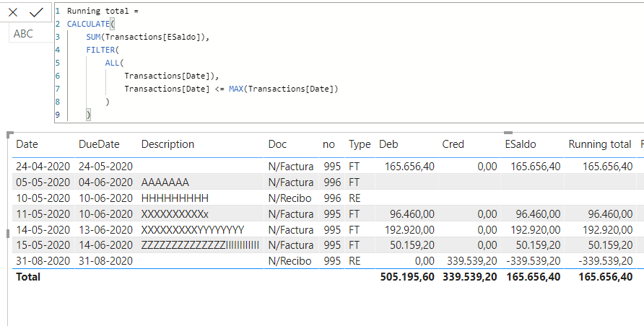Click the ESaldo value -339.539,20
644x326 pixels.
click(532, 261)
